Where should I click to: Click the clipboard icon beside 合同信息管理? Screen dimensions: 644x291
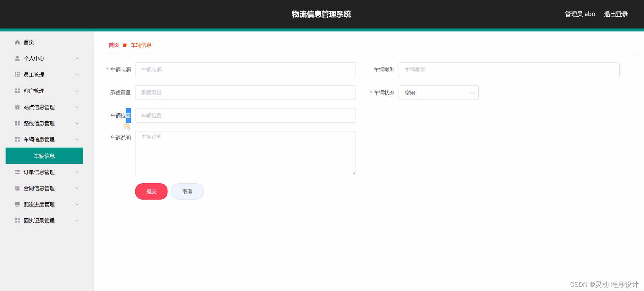(17, 188)
